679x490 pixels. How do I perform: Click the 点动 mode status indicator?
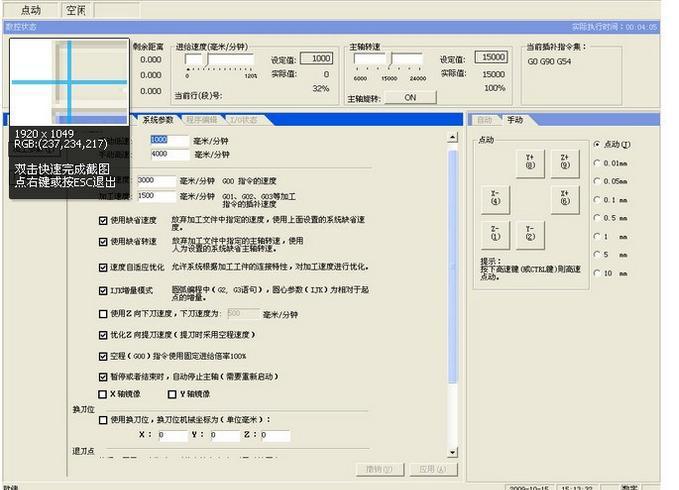[x=31, y=10]
